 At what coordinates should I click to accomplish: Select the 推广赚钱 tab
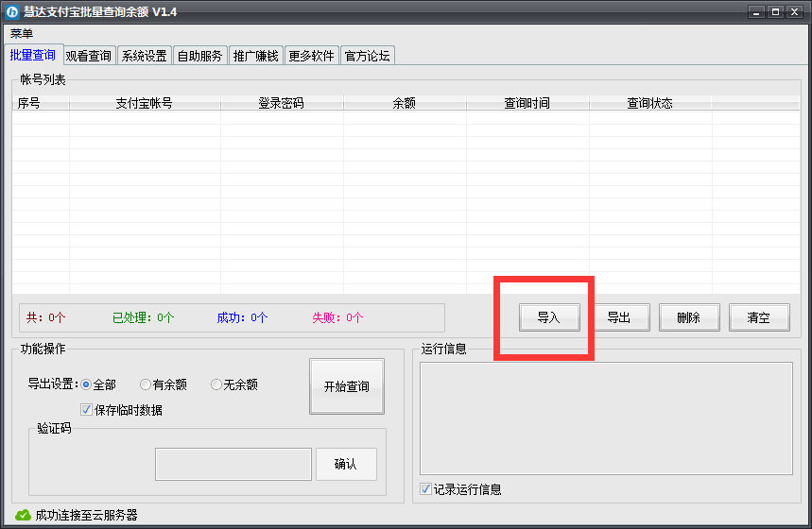pyautogui.click(x=255, y=56)
